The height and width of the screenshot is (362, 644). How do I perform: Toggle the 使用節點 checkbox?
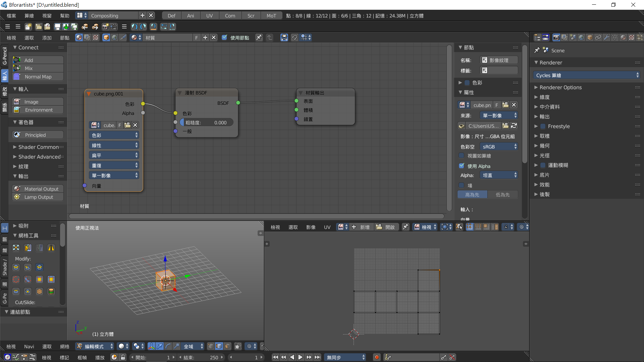224,38
